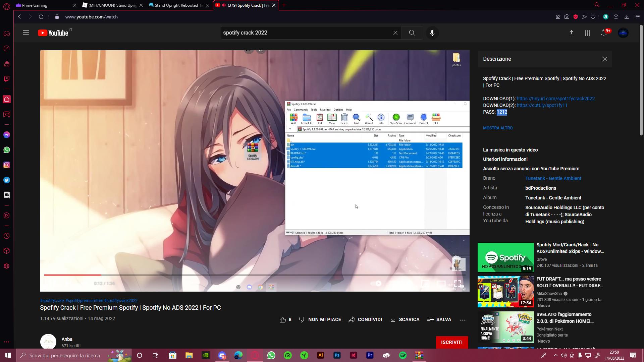Open the tinyurl download link
Screen dimensions: 644x362
(x=555, y=99)
